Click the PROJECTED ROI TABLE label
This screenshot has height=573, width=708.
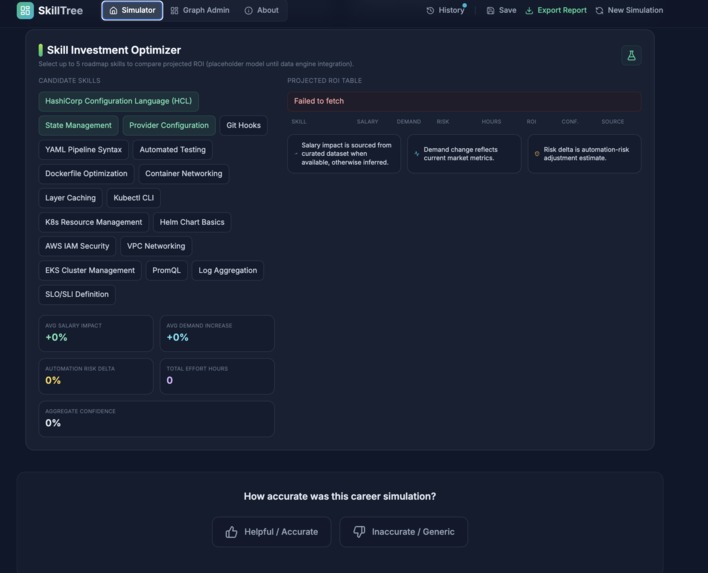(x=325, y=81)
